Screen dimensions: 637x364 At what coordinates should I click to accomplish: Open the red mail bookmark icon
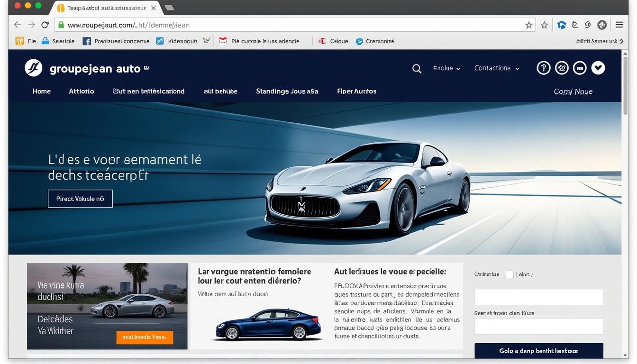click(x=222, y=41)
